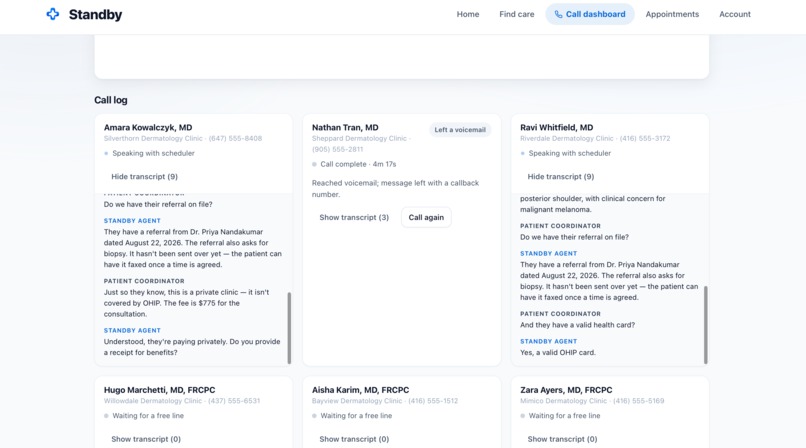Screen dimensions: 806x448
Task: Click 'Do you provide a receipt for benefits?' line
Action: click(192, 347)
